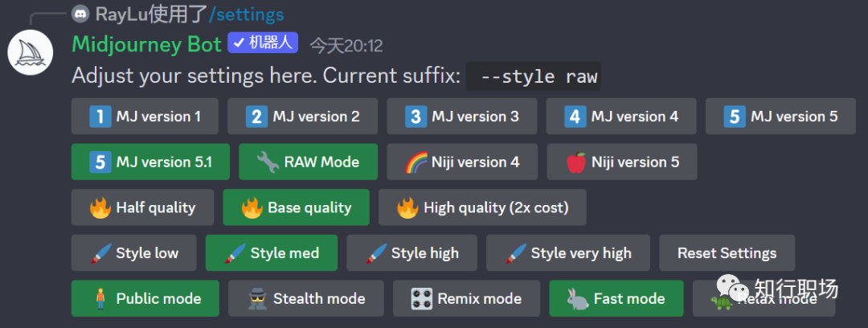This screenshot has height=328, width=868.
Task: Click the --style raw suffix code
Action: coord(534,76)
